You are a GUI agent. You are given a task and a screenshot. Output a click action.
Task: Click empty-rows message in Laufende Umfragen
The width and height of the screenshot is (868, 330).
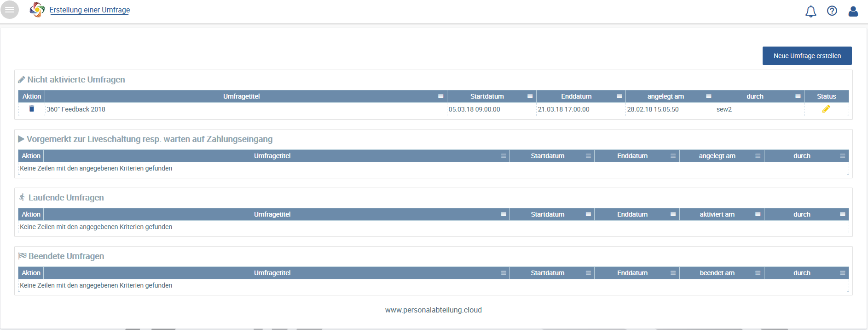click(x=96, y=227)
